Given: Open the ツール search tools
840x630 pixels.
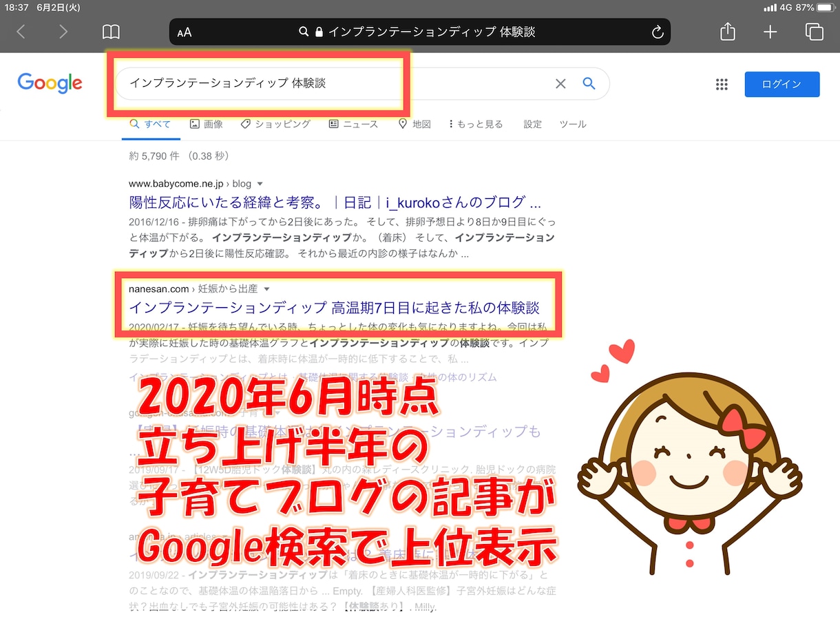Looking at the screenshot, I should tap(573, 124).
